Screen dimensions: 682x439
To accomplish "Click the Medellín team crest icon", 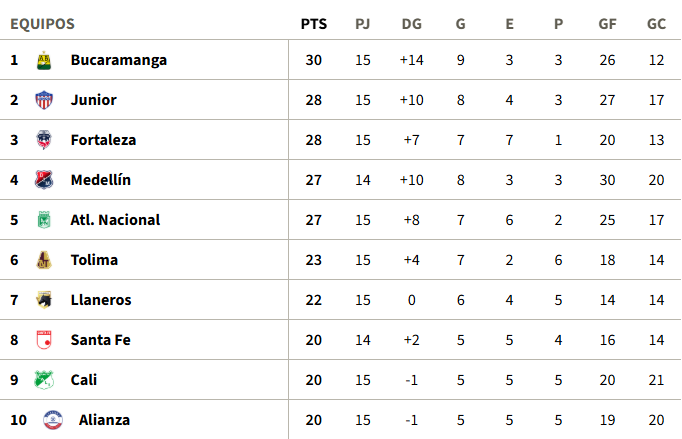I will [44, 180].
